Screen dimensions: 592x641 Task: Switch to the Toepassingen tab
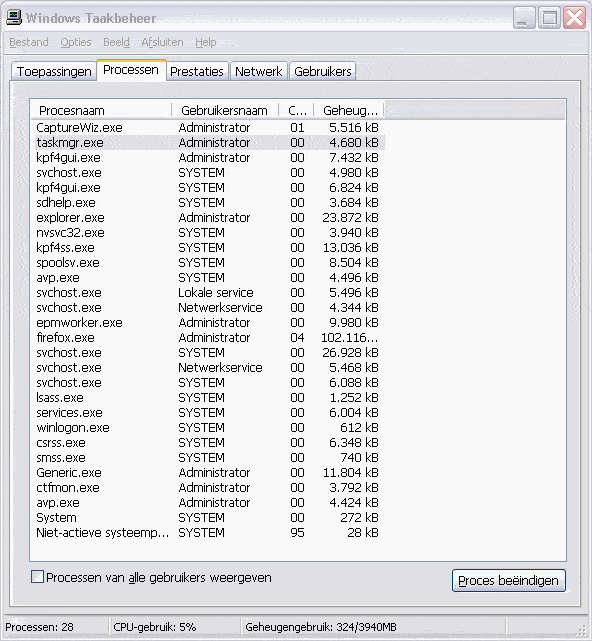54,71
